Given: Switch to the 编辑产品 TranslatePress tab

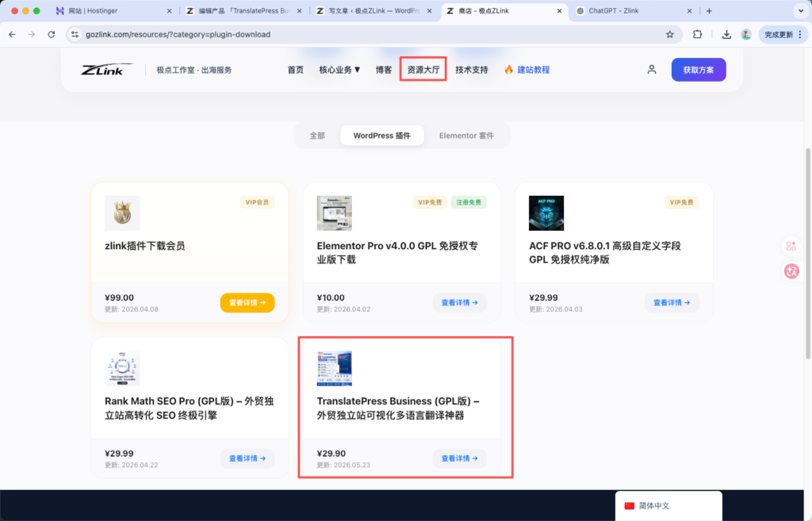Looking at the screenshot, I should (243, 11).
